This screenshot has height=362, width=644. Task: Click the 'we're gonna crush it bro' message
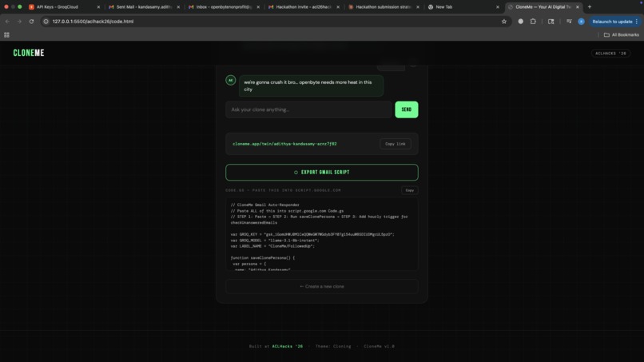coord(311,86)
